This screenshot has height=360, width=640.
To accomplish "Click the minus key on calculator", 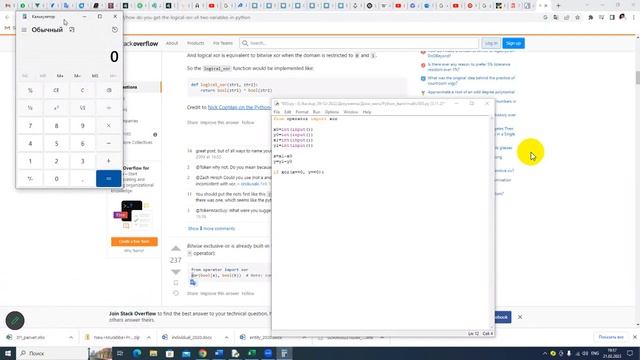I will tap(109, 143).
